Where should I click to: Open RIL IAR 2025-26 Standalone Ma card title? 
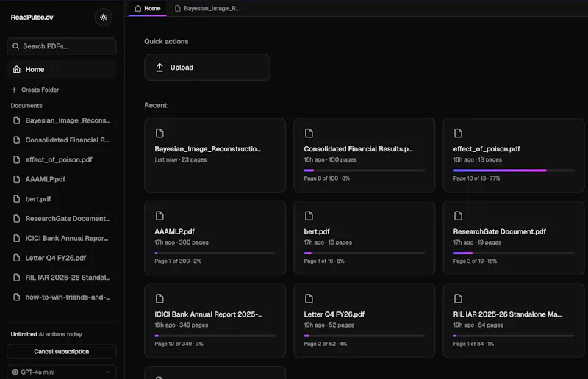[x=507, y=314]
